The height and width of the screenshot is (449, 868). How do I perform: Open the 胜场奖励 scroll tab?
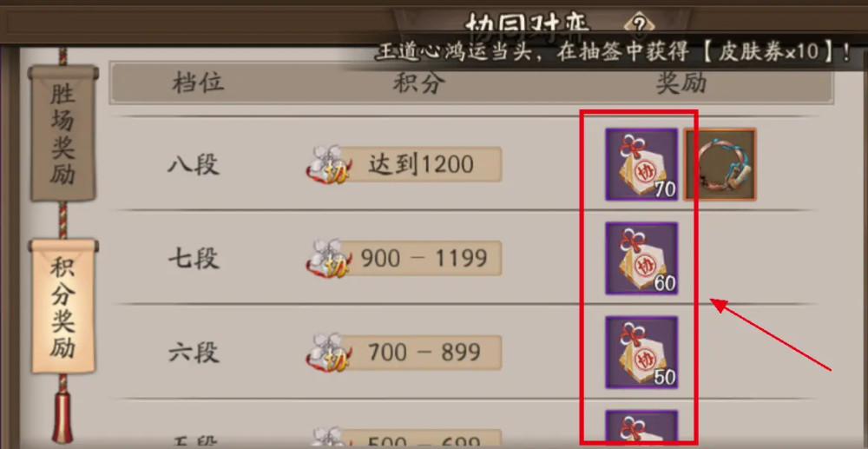(63, 134)
